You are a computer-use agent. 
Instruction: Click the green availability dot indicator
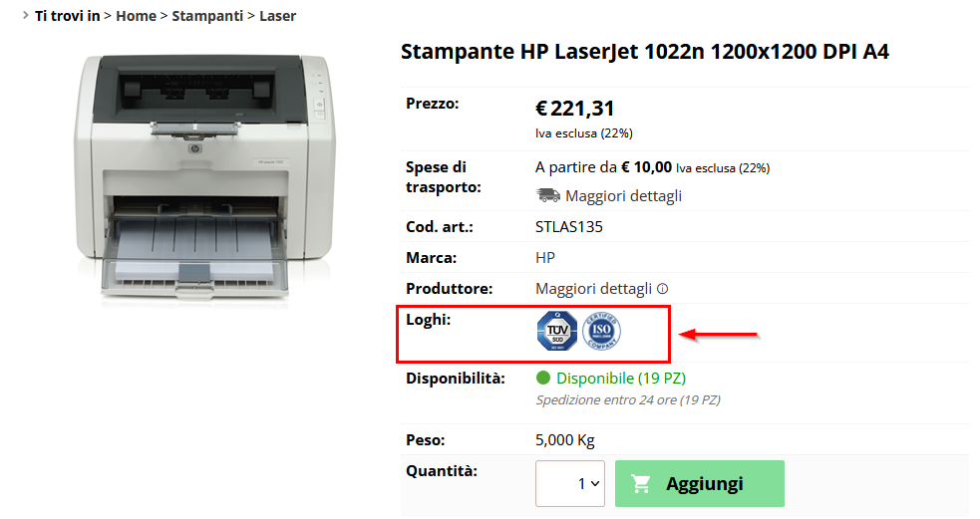(543, 378)
